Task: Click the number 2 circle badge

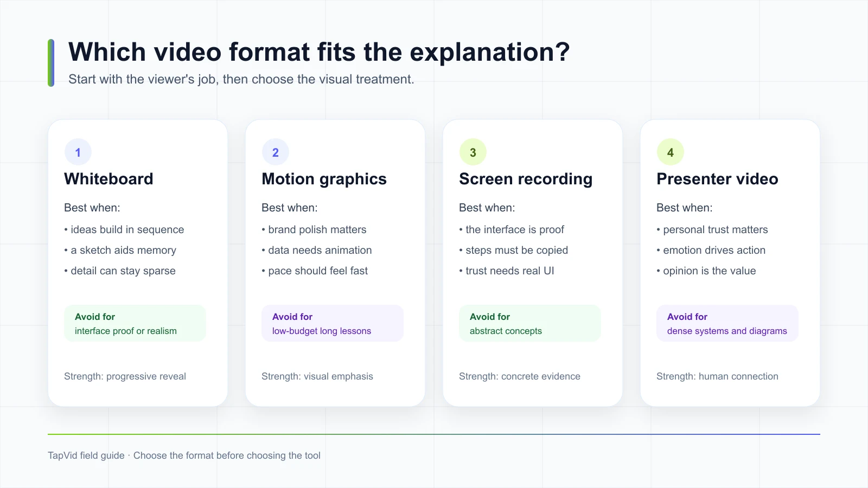Action: tap(276, 152)
